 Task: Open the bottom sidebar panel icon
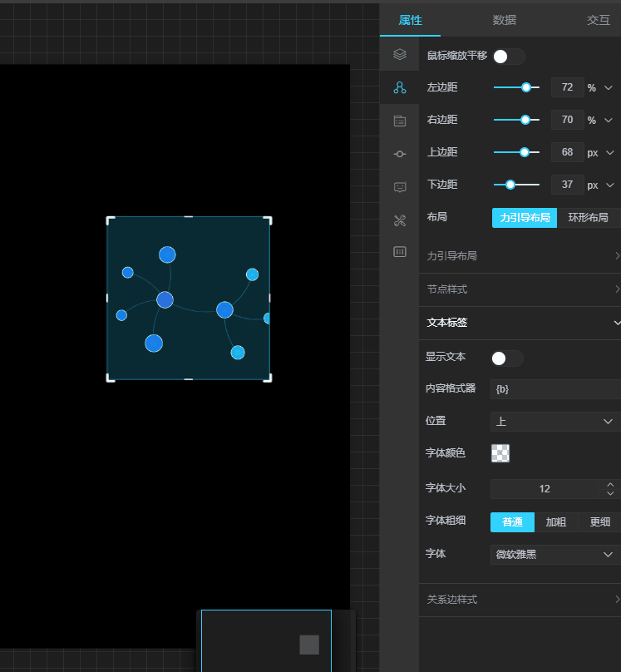coord(399,251)
